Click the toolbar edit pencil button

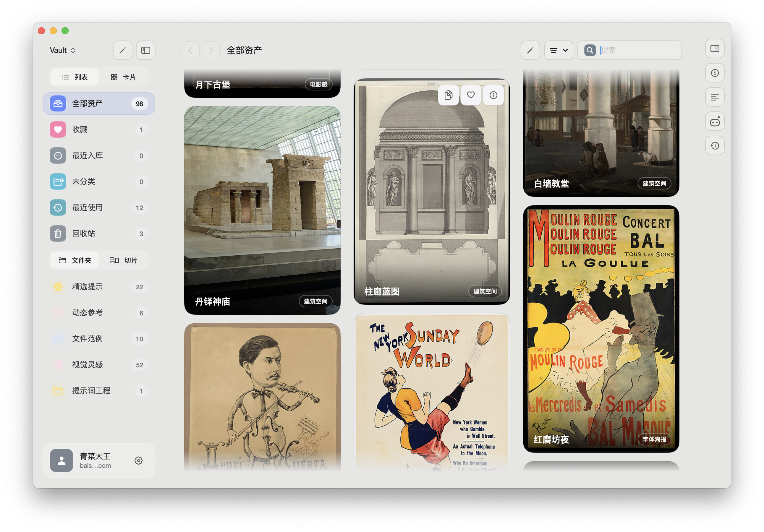tap(530, 50)
